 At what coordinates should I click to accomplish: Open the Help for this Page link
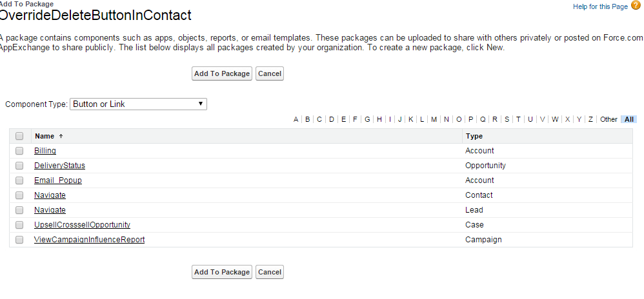pos(599,6)
